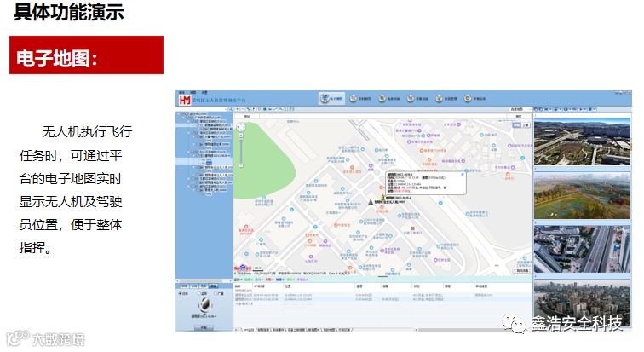Select the filled square tool in map toolbar

click(265, 109)
